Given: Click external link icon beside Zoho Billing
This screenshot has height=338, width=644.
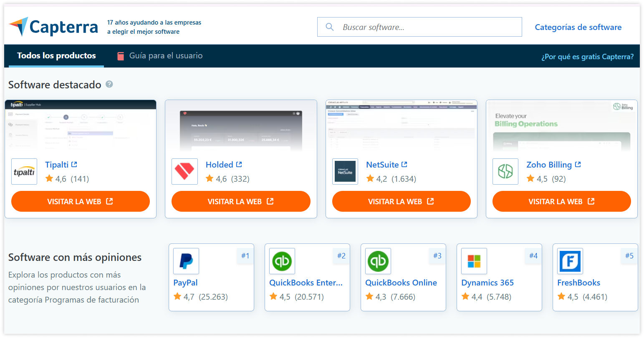Looking at the screenshot, I should (x=578, y=165).
